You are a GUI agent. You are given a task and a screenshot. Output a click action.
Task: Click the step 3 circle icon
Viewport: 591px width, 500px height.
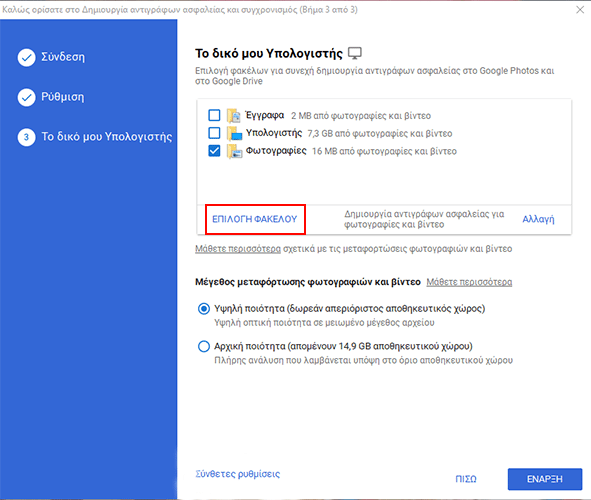point(26,137)
